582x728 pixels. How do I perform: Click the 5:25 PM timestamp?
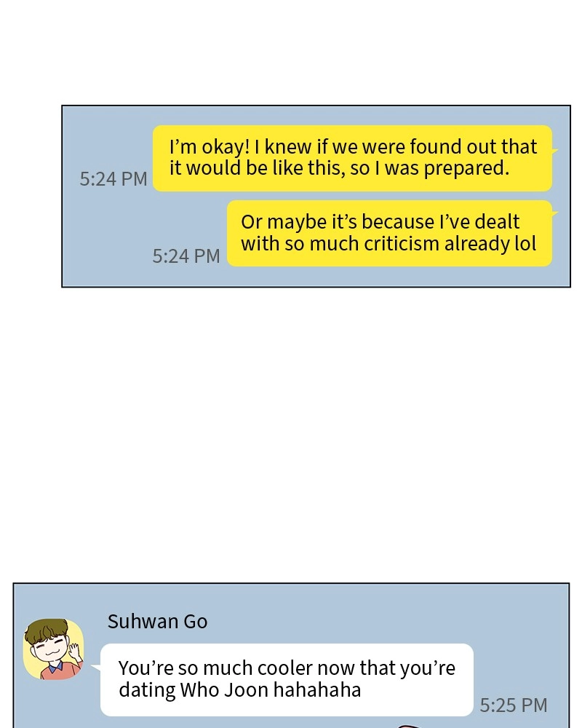[514, 705]
